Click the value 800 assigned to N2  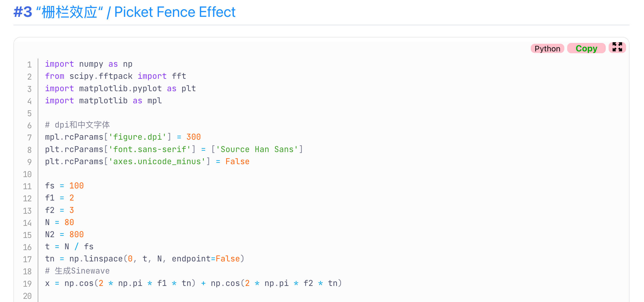coord(77,235)
